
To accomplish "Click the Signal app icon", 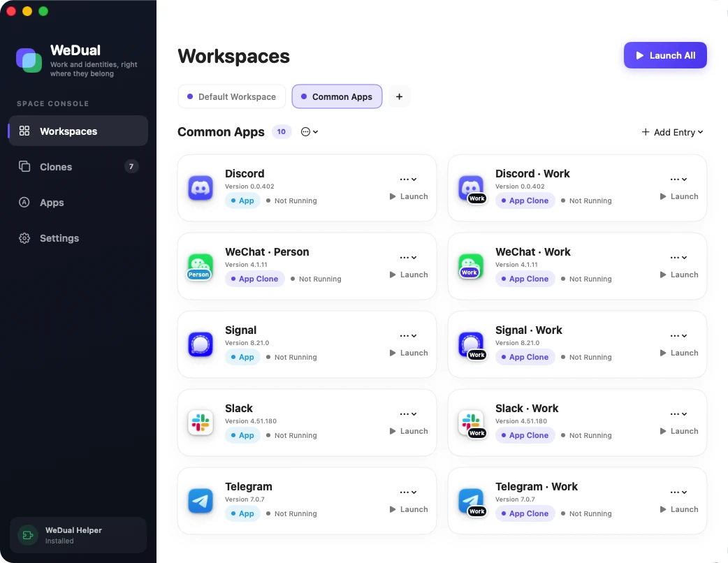I will pyautogui.click(x=201, y=344).
